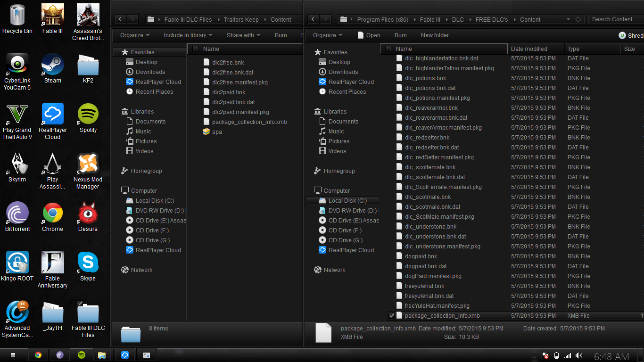Viewport: 644px width, 362px height.
Task: Open the Include in library dropdown
Action: click(x=188, y=35)
